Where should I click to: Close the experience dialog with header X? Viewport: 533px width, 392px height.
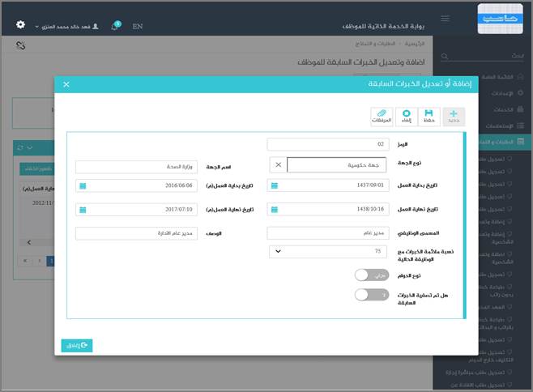pyautogui.click(x=66, y=84)
